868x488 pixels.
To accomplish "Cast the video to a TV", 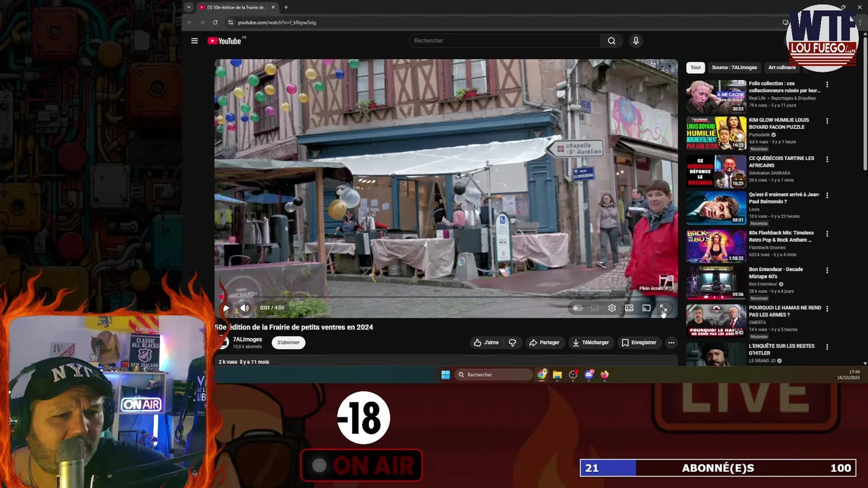I will pyautogui.click(x=646, y=308).
